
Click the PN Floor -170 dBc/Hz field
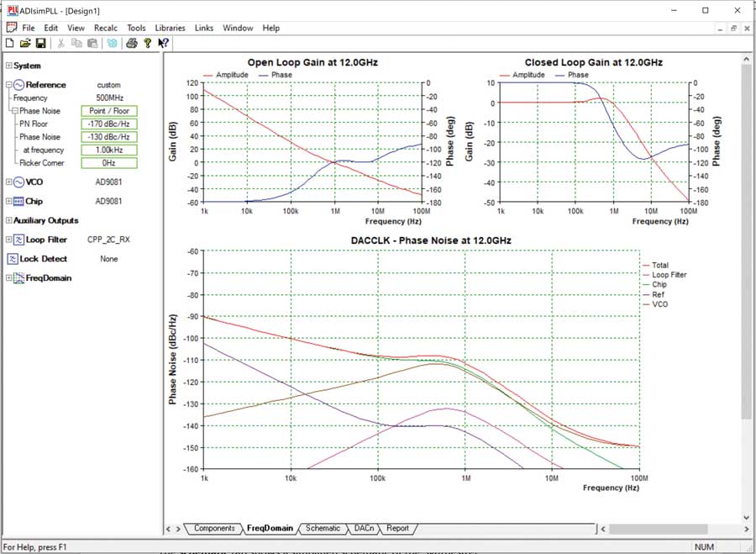[x=108, y=124]
